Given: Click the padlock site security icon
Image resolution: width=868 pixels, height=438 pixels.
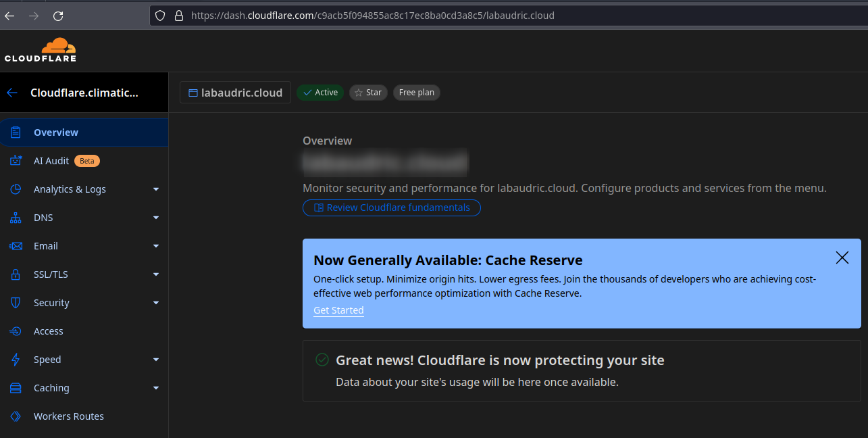Looking at the screenshot, I should tap(178, 16).
